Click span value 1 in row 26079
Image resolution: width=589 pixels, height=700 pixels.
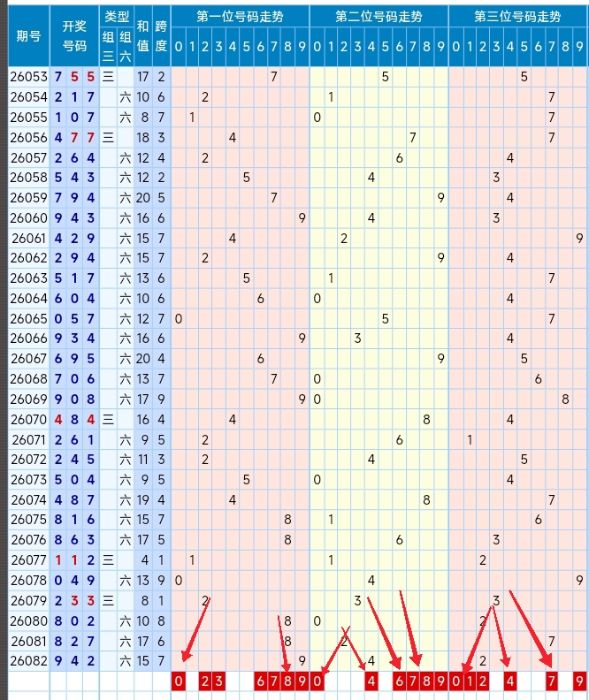161,601
